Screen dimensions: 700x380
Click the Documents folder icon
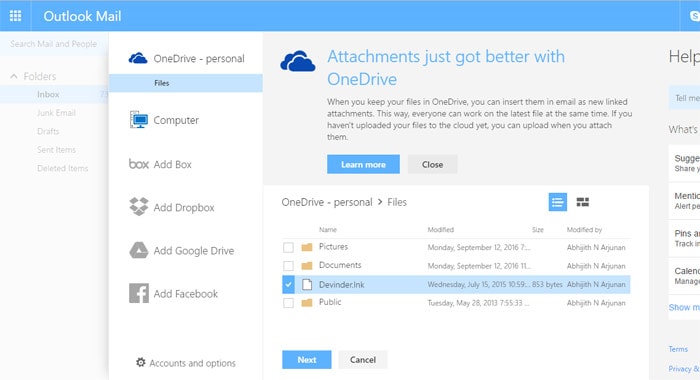tap(307, 266)
